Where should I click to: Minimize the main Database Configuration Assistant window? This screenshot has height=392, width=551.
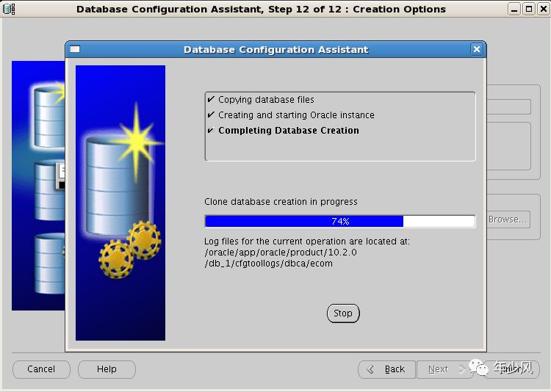(x=514, y=9)
